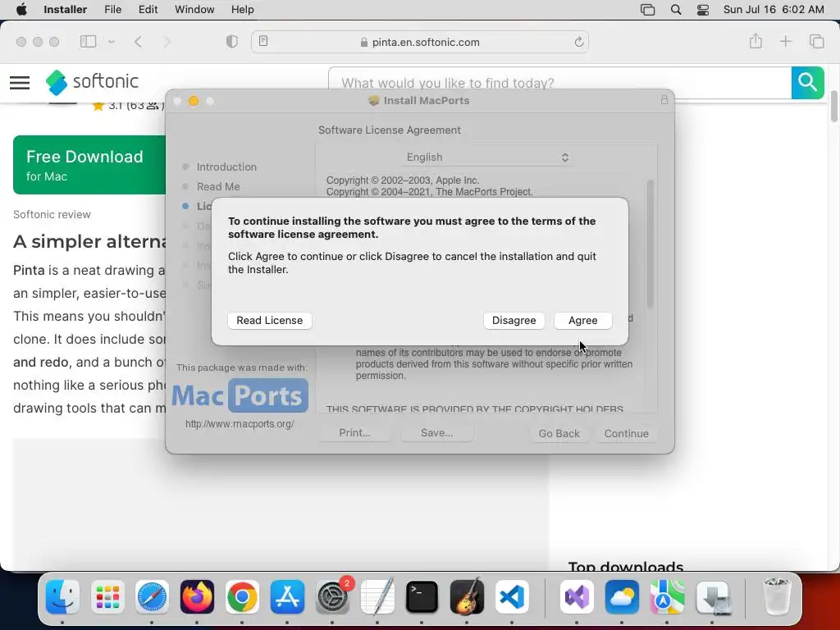The width and height of the screenshot is (840, 630).
Task: Click the date and time in menu bar
Action: click(x=774, y=10)
